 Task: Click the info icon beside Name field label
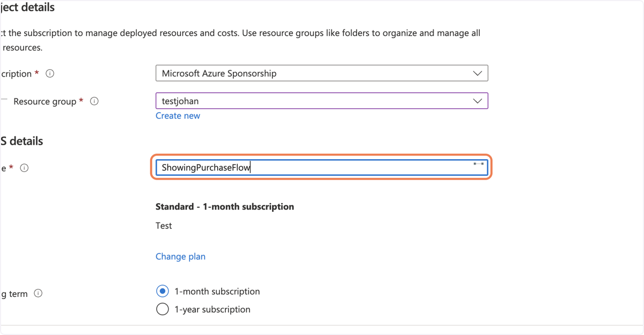24,168
